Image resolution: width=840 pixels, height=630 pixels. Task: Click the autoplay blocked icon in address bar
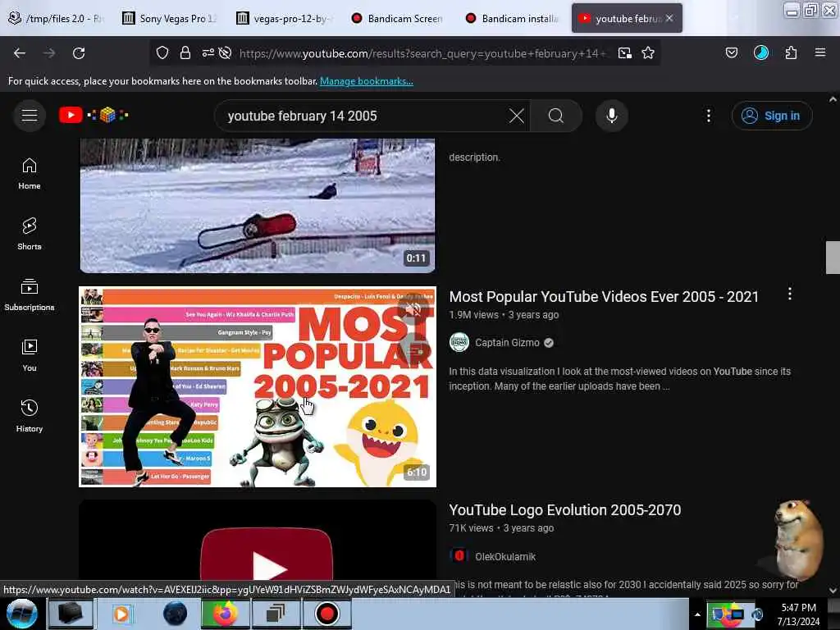coord(226,53)
